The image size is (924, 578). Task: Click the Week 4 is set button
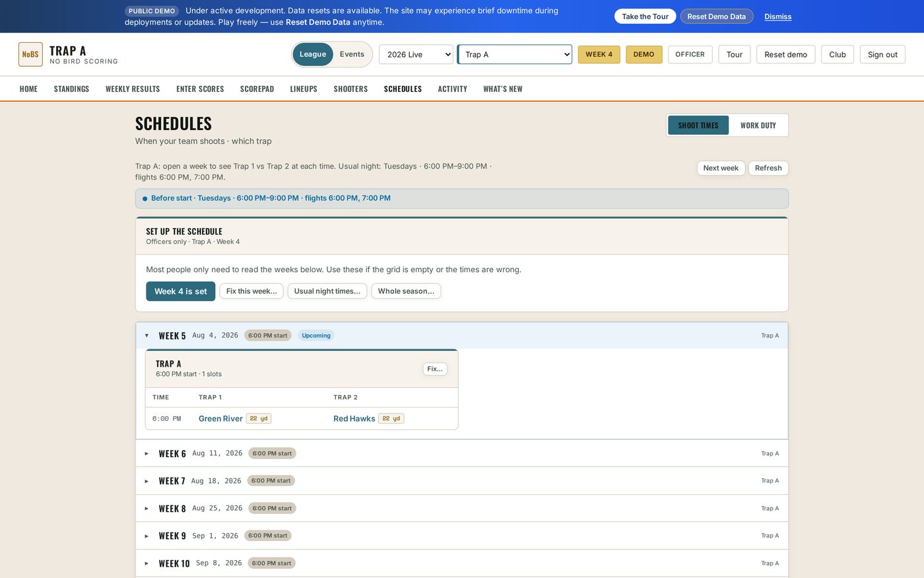[181, 291]
